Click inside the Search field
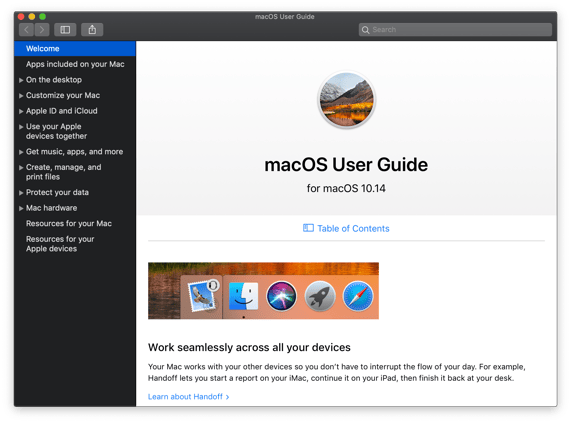 (x=455, y=30)
